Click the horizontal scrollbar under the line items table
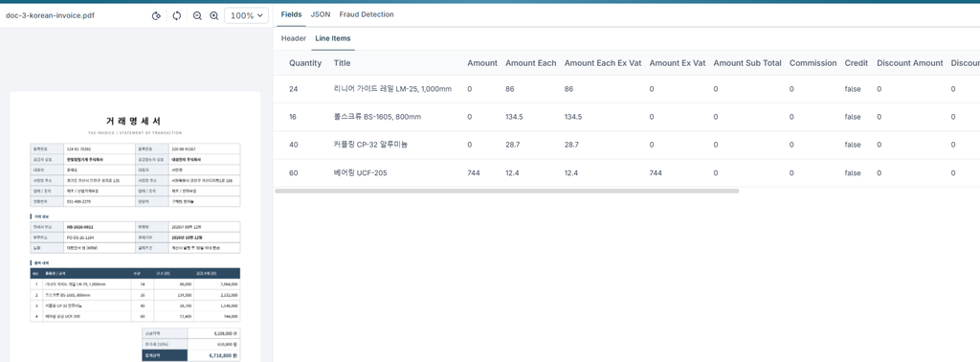 click(x=507, y=191)
